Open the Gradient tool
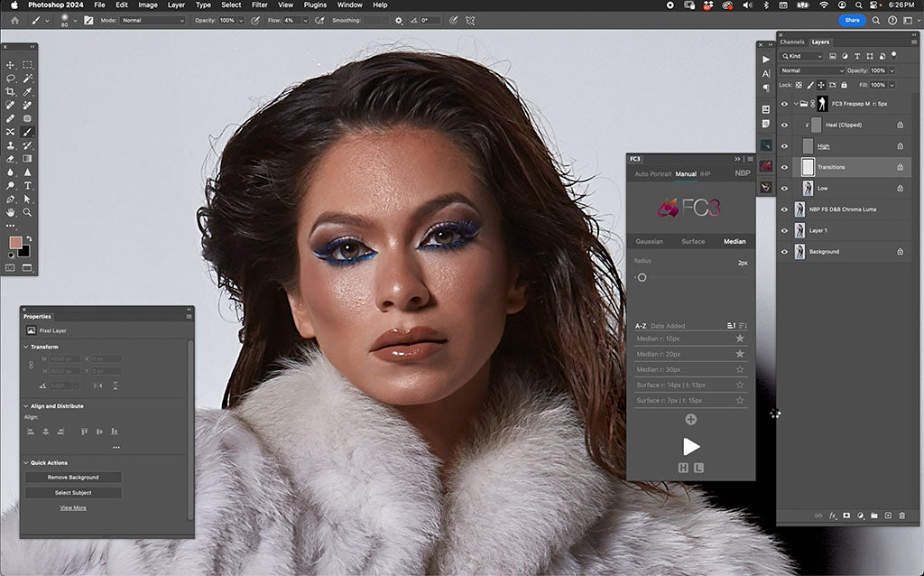Screen dimensions: 924x576 pyautogui.click(x=27, y=160)
